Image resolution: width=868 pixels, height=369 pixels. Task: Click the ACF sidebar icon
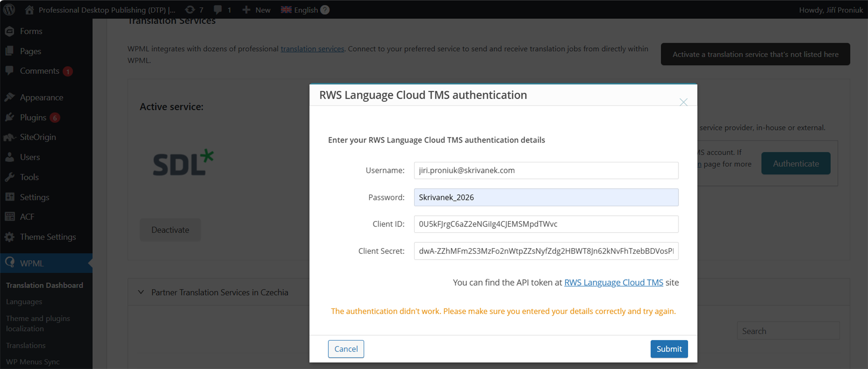click(10, 217)
